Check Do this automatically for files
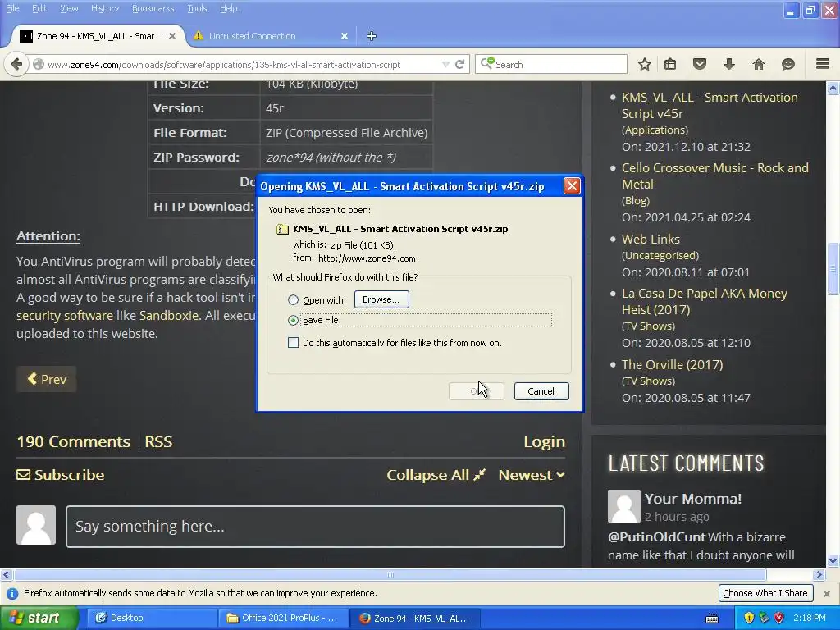This screenshot has height=630, width=840. click(293, 342)
